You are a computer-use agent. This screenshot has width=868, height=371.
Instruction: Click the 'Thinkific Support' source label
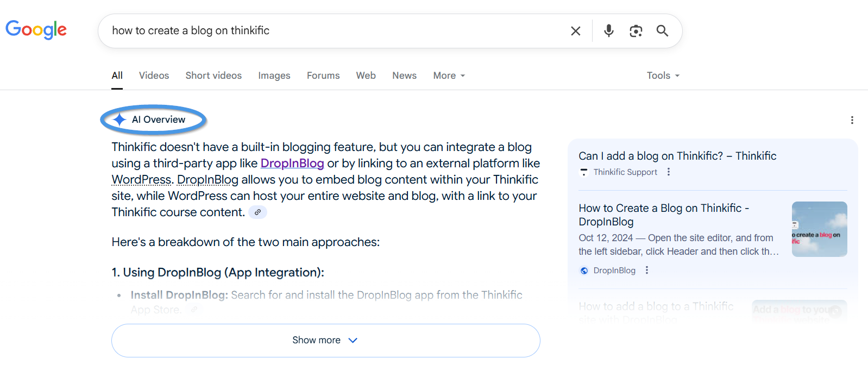[625, 172]
